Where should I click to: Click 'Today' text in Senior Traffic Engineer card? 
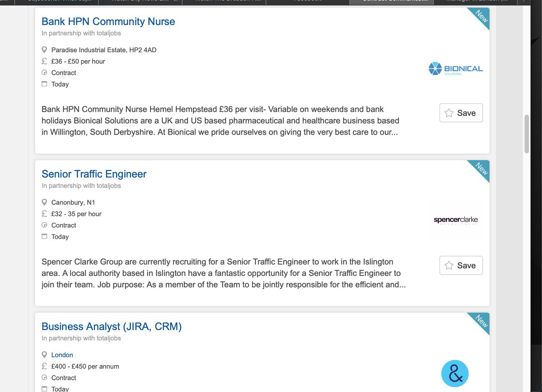coord(60,237)
